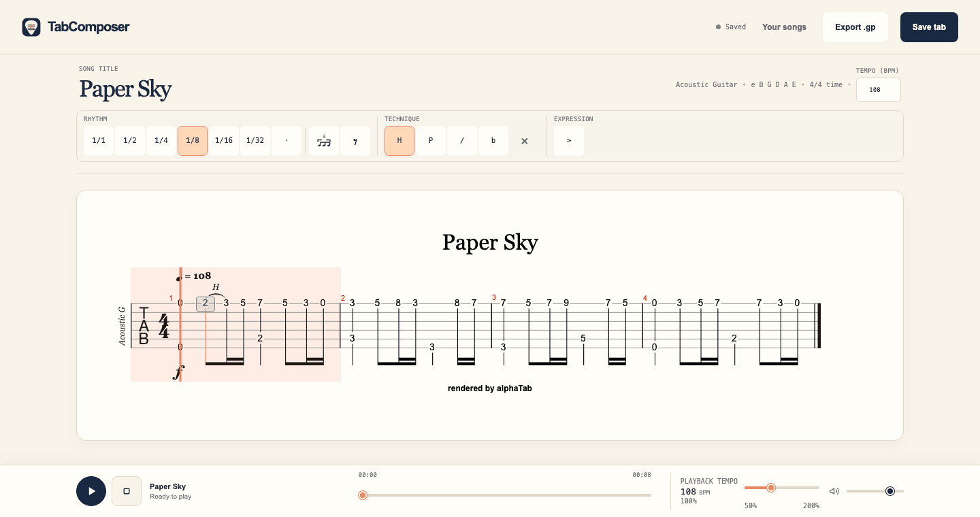This screenshot has width=980, height=517.
Task: Click the bar 4 measure number
Action: pos(645,298)
